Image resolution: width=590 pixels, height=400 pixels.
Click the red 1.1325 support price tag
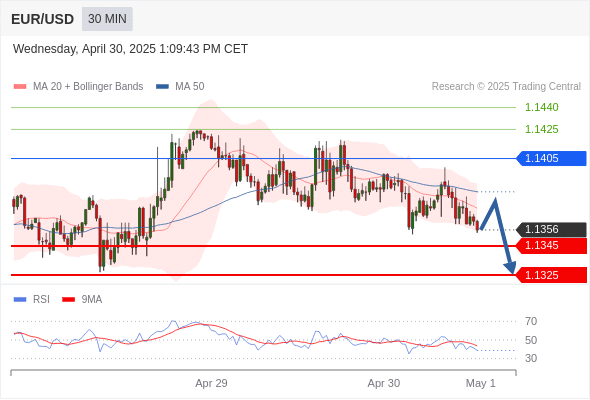point(552,275)
